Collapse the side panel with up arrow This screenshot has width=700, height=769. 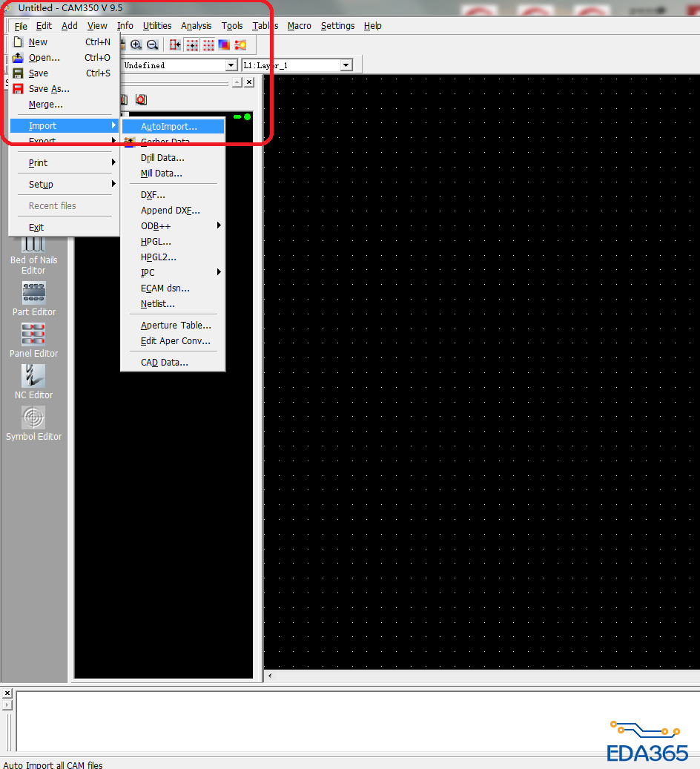237,82
